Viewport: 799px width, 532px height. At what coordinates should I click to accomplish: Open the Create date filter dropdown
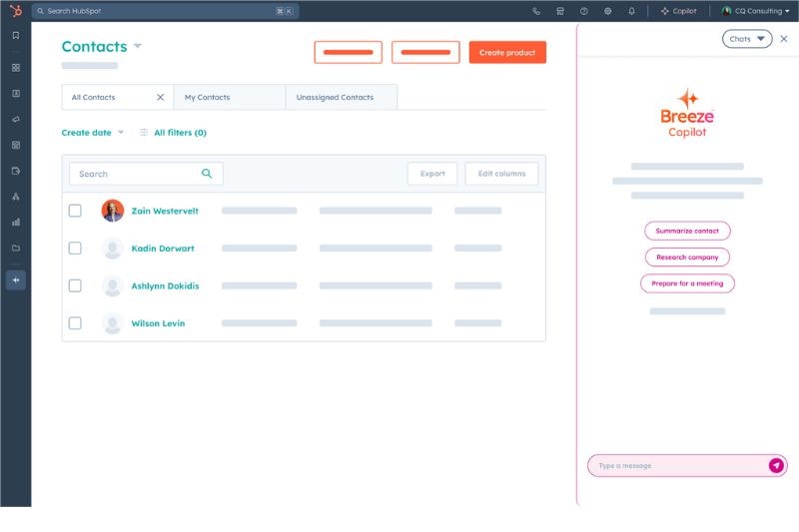pyautogui.click(x=92, y=133)
